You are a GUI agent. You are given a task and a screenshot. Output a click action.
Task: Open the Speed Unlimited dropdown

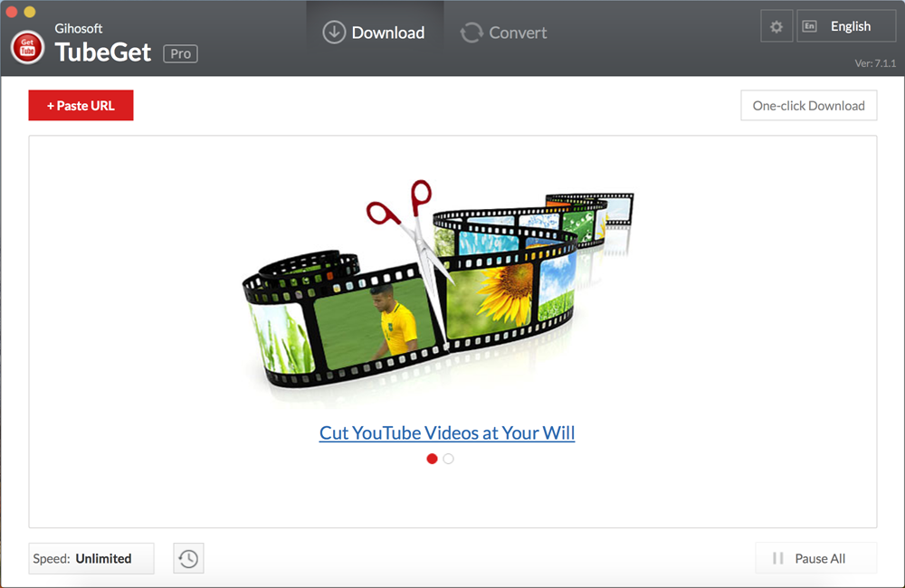coord(91,558)
